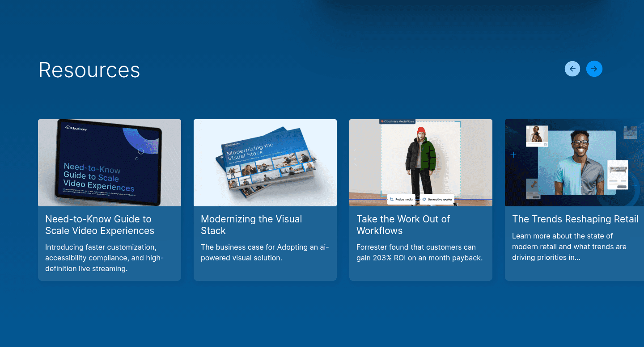Click the business case for Adopting description
The width and height of the screenshot is (644, 347).
(265, 252)
